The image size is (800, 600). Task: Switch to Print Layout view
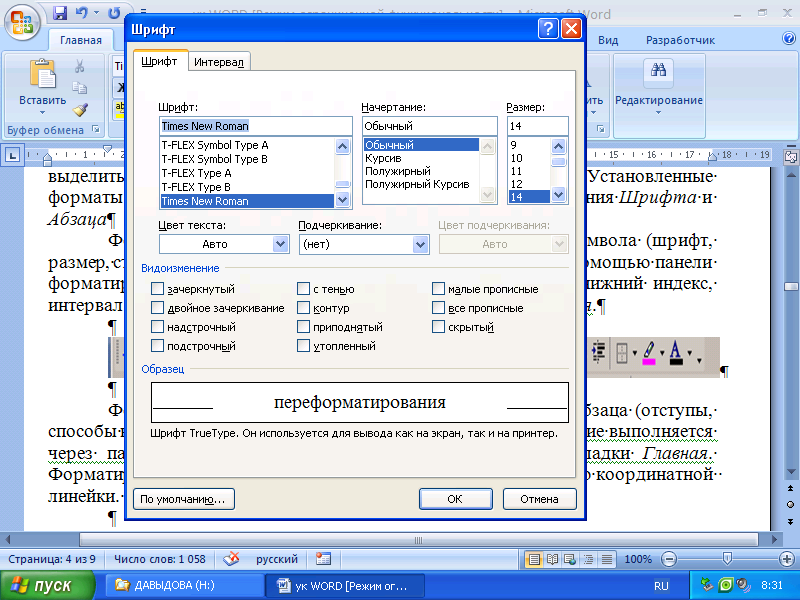[x=534, y=559]
